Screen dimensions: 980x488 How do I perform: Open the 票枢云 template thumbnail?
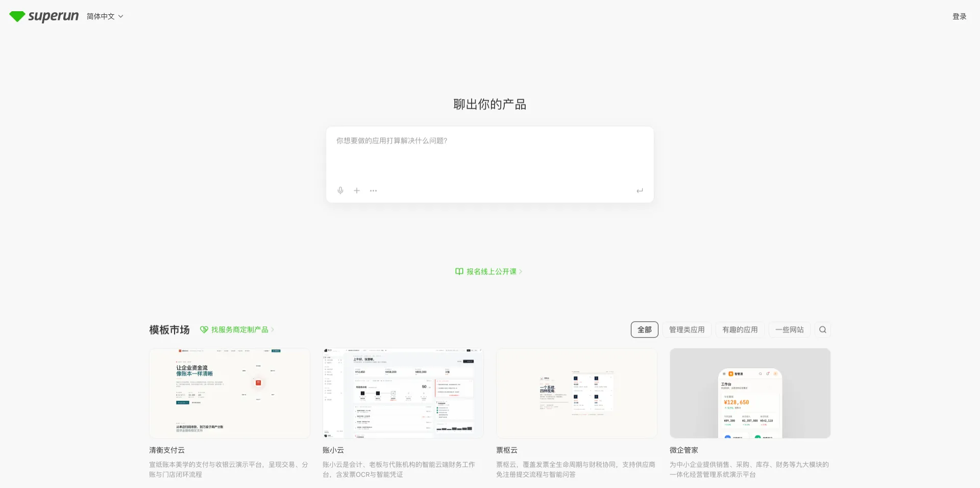(x=577, y=393)
